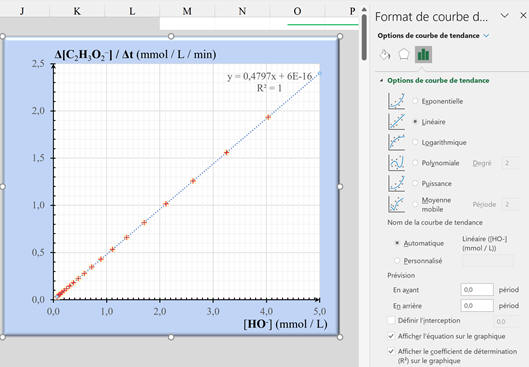
Task: Click the data point near y=1,0
Action: coord(166,204)
